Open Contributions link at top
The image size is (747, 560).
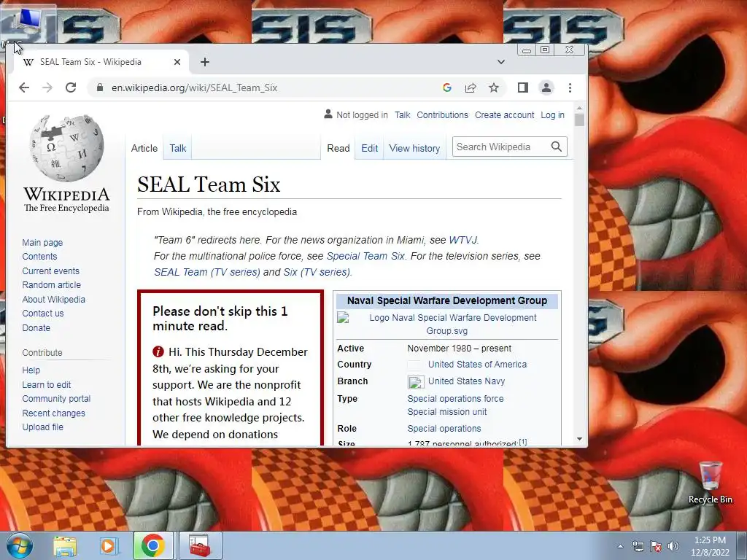click(443, 114)
